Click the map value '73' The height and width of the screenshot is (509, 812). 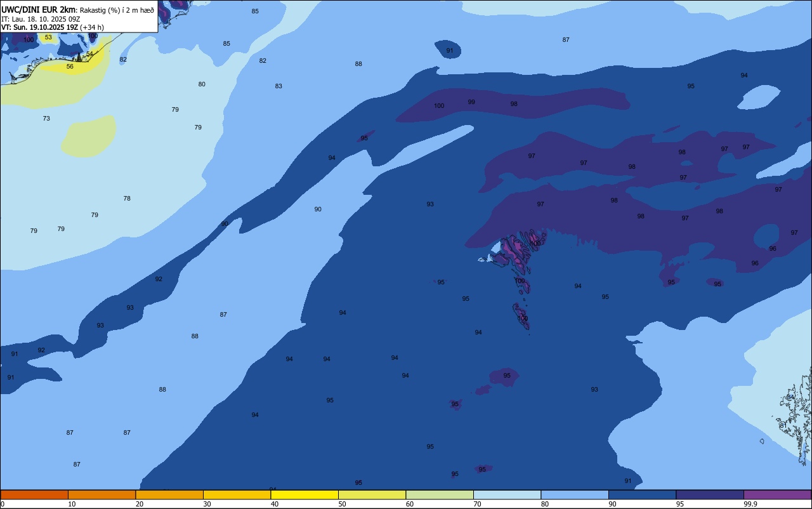[46, 119]
